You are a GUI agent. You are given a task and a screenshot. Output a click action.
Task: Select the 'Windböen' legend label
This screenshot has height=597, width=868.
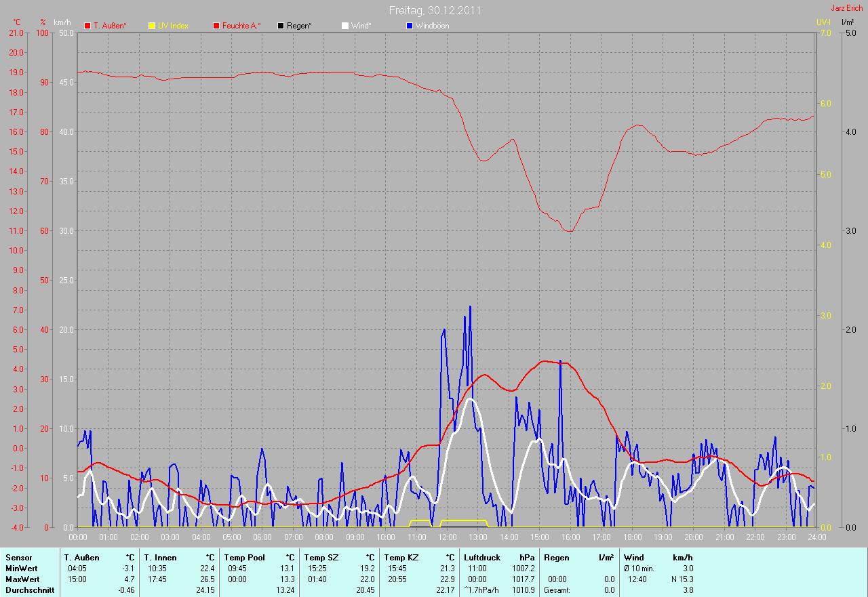point(432,26)
